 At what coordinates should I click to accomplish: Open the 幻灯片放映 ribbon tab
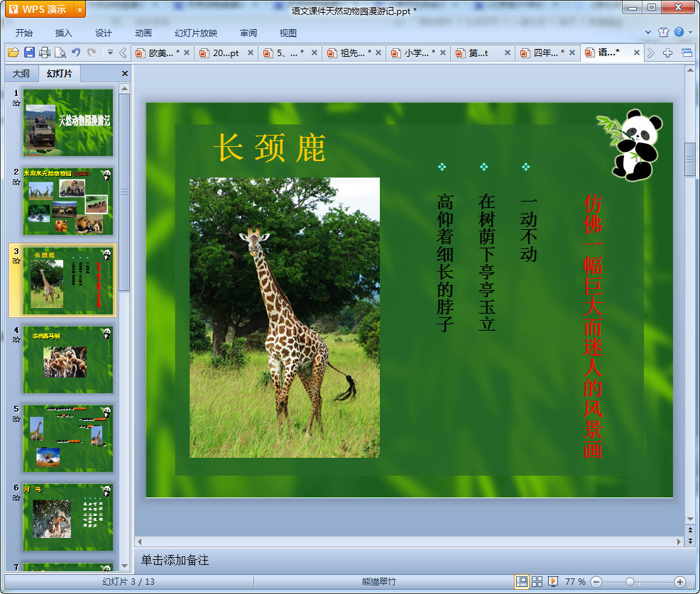coord(196,33)
